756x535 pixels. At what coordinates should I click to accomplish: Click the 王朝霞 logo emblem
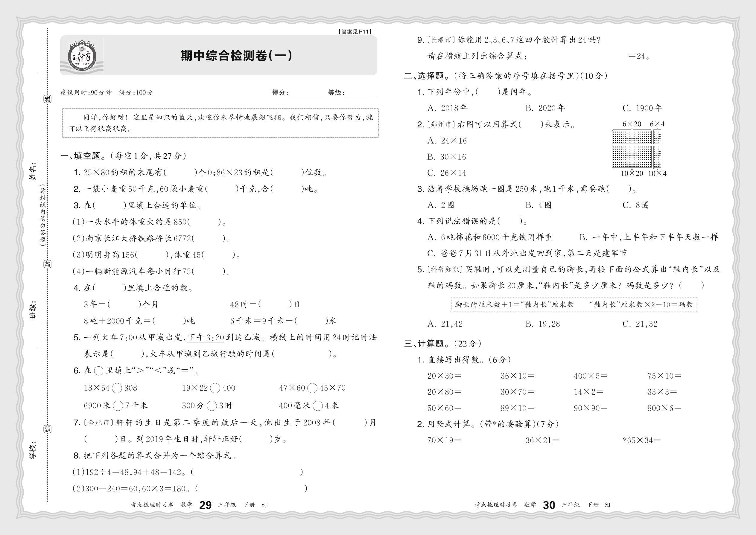click(82, 57)
